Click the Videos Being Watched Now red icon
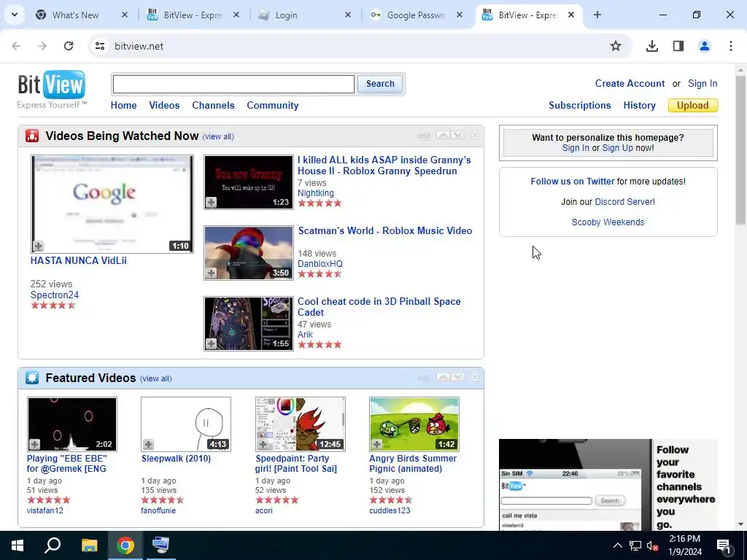The image size is (747, 560). tap(32, 136)
